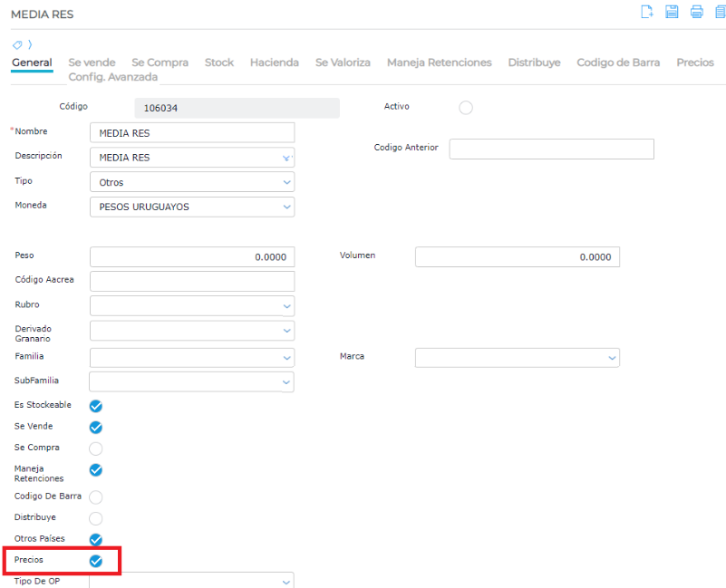Screen dimensions: 726x588
Task: Click the printer icon
Action: click(x=696, y=12)
